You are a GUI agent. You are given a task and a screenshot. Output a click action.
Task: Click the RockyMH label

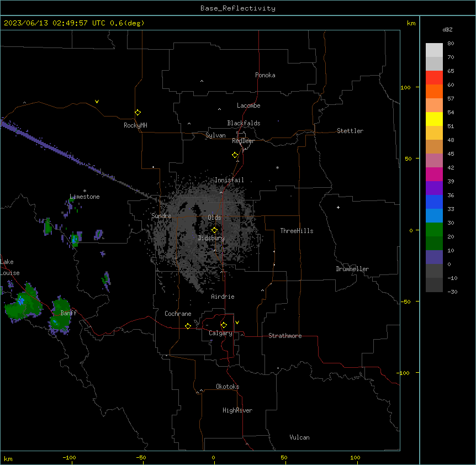[x=135, y=125]
